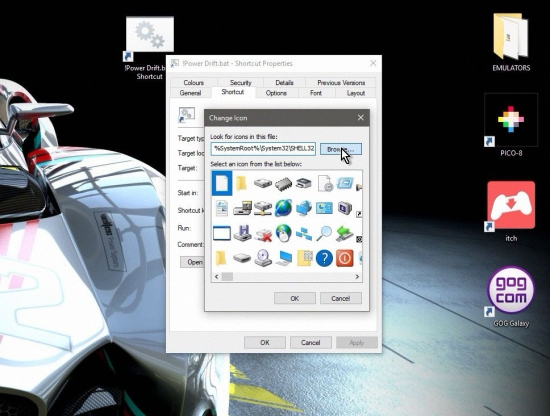Open the Details tab
550x416 pixels.
point(284,83)
